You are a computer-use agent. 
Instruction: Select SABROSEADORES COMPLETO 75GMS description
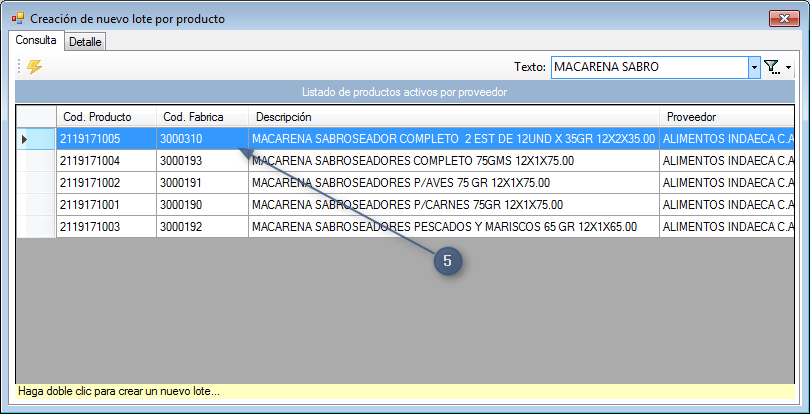coord(454,161)
